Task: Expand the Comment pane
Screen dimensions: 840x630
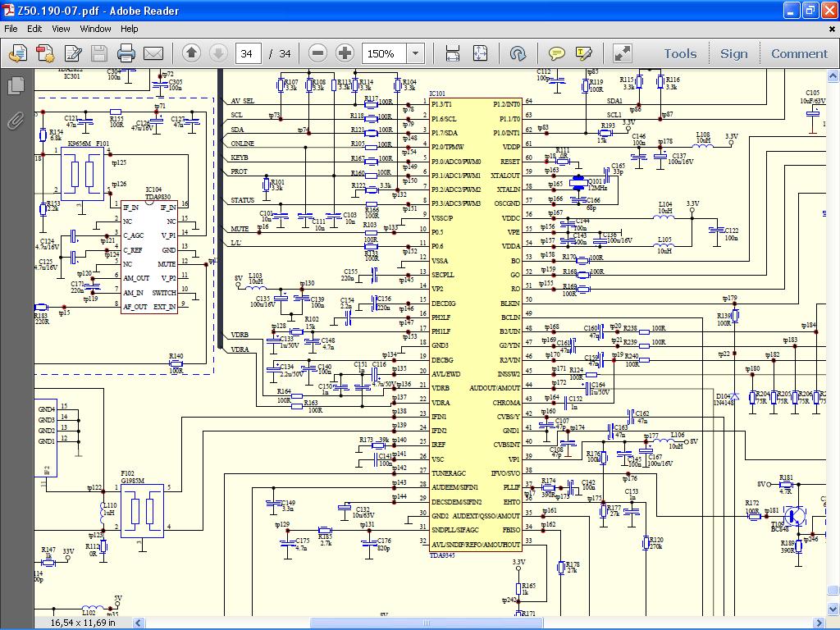Action: point(798,54)
